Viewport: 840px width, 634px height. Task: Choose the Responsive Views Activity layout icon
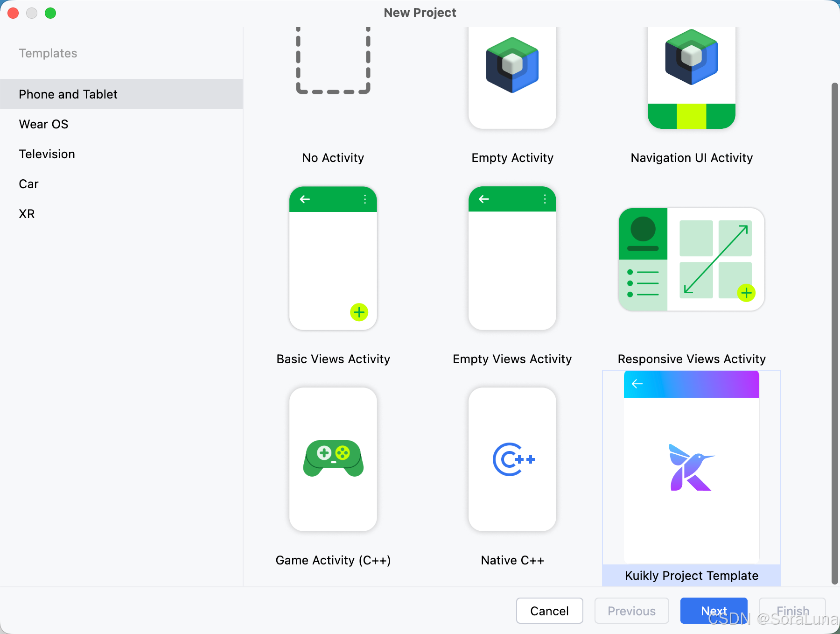click(692, 260)
